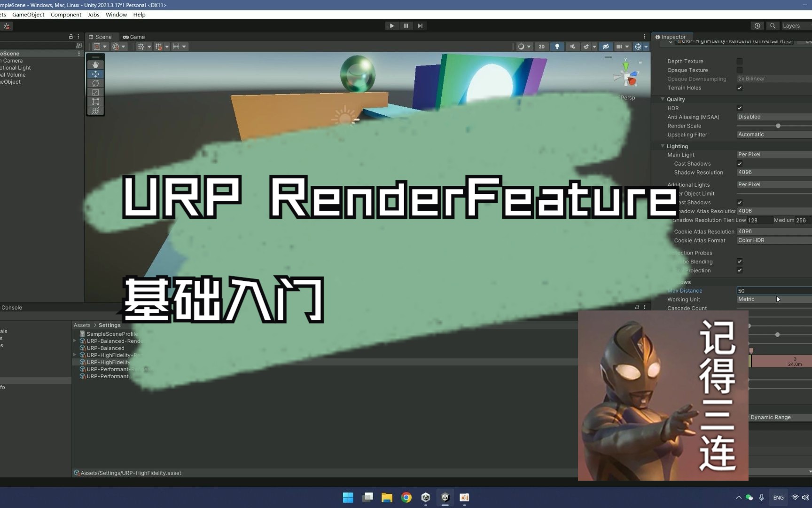Uncheck Terrain Holes
Viewport: 812px width, 508px height.
point(740,88)
